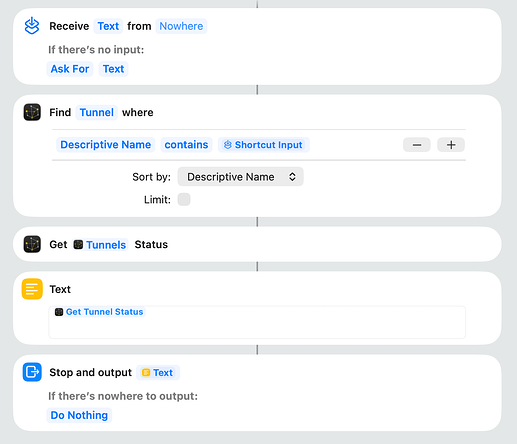Change the Receive Text input type
This screenshot has height=444, width=517.
pos(108,26)
